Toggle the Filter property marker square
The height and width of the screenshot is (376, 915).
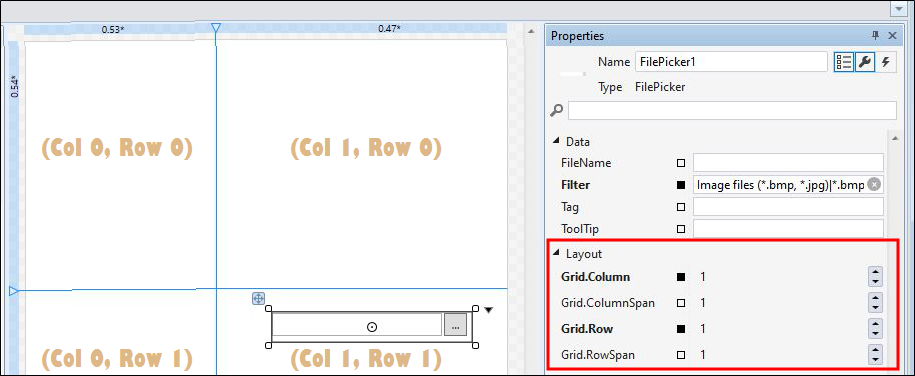click(x=680, y=185)
